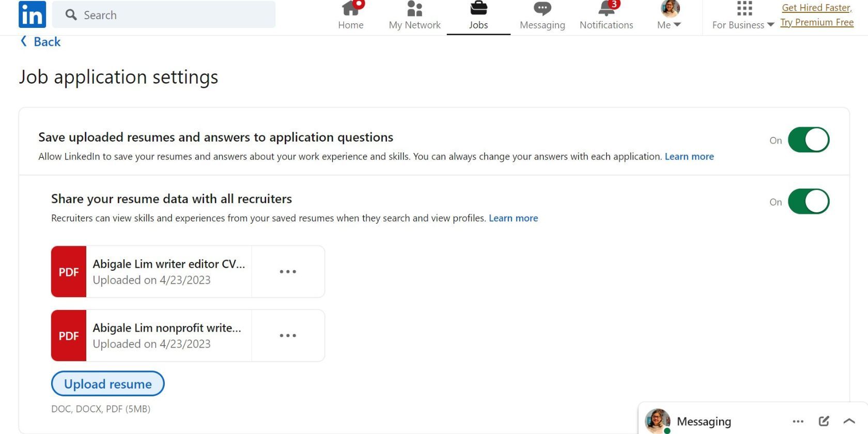Open the Messaging speech bubble icon
This screenshot has height=434, width=868.
(x=542, y=9)
